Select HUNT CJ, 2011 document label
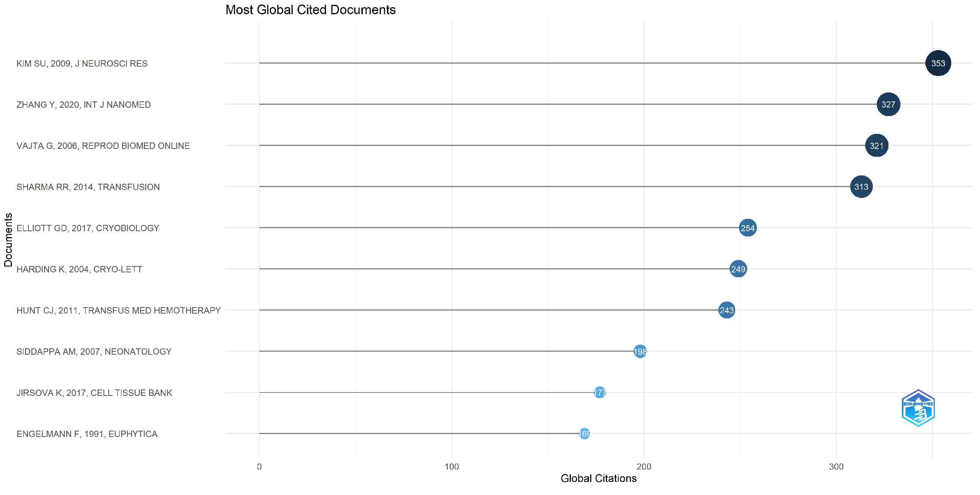Screen dimensions: 980x495 tap(118, 310)
